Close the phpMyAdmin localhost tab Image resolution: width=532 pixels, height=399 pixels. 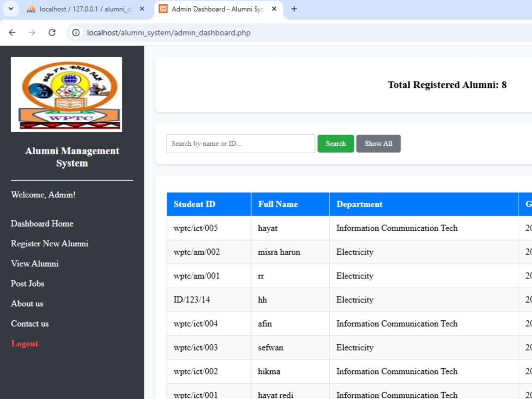pyautogui.click(x=142, y=9)
